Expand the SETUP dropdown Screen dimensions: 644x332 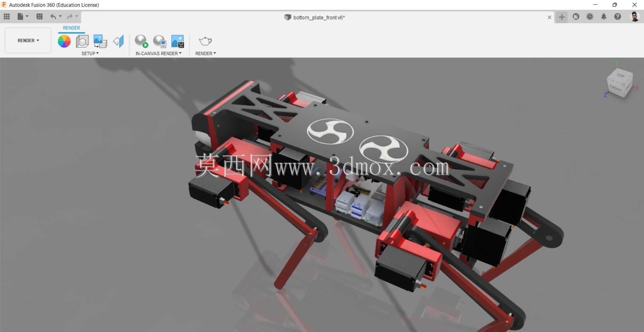tap(90, 53)
